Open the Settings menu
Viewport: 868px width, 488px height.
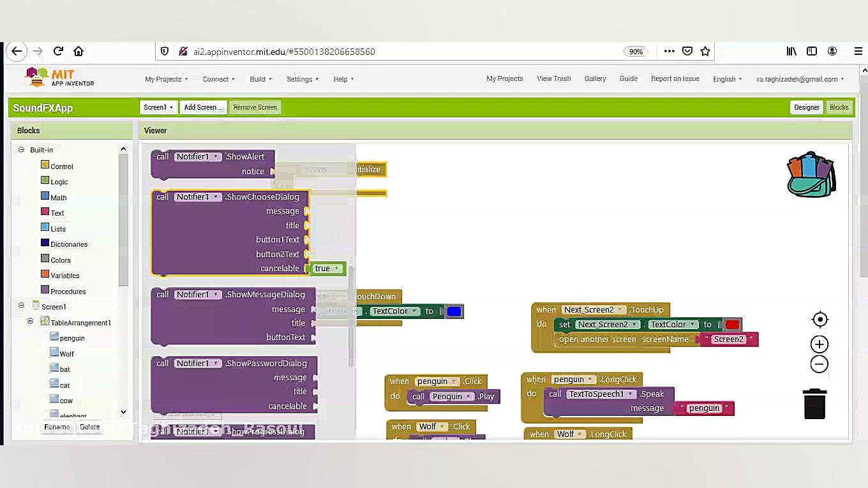(x=303, y=79)
